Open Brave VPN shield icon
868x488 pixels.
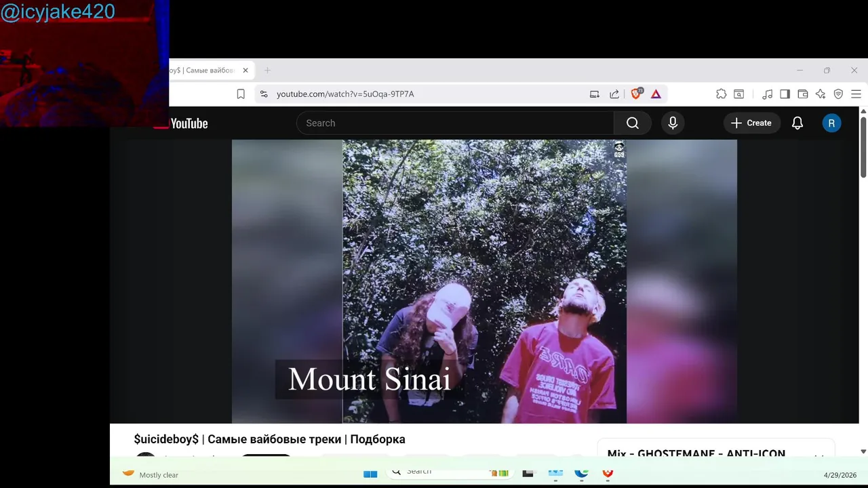point(838,94)
